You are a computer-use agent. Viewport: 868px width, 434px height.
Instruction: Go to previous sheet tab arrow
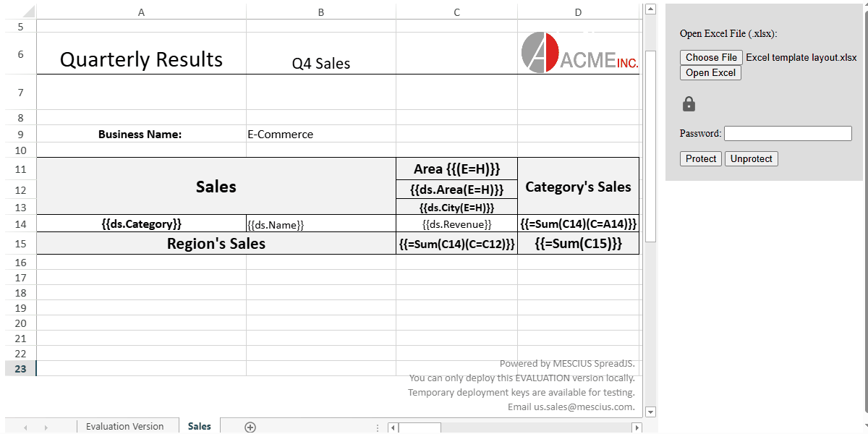coord(25,427)
